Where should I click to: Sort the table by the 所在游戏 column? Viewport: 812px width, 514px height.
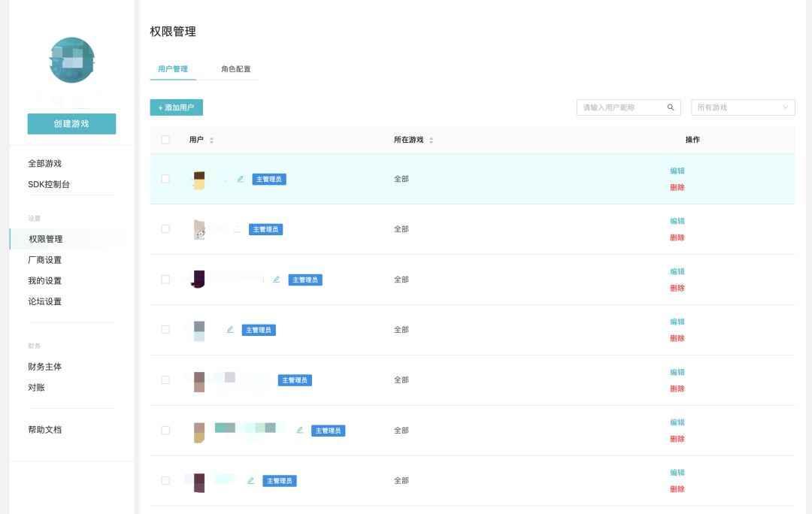pyautogui.click(x=431, y=141)
